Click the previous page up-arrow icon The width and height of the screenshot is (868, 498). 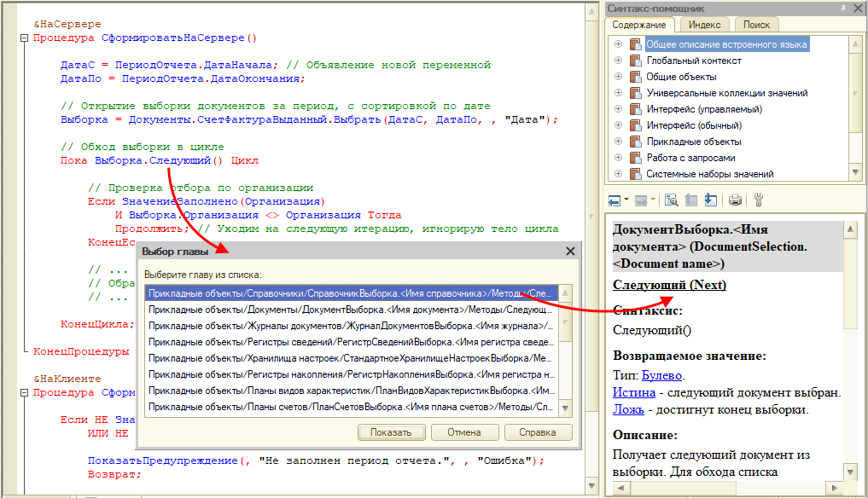coord(690,200)
